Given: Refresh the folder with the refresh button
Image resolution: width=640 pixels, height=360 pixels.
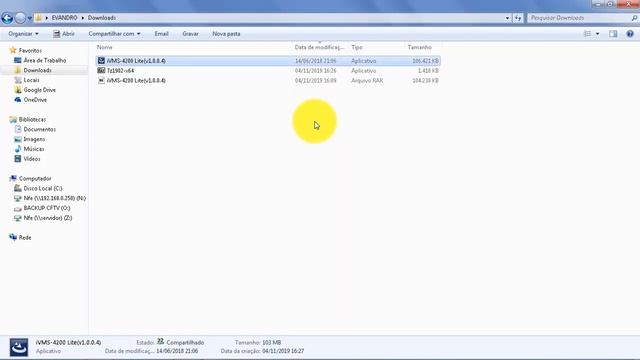Looking at the screenshot, I should (x=518, y=18).
